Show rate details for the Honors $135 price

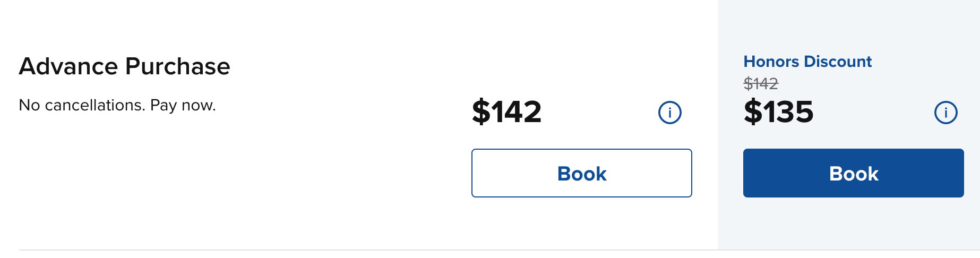[x=945, y=113]
